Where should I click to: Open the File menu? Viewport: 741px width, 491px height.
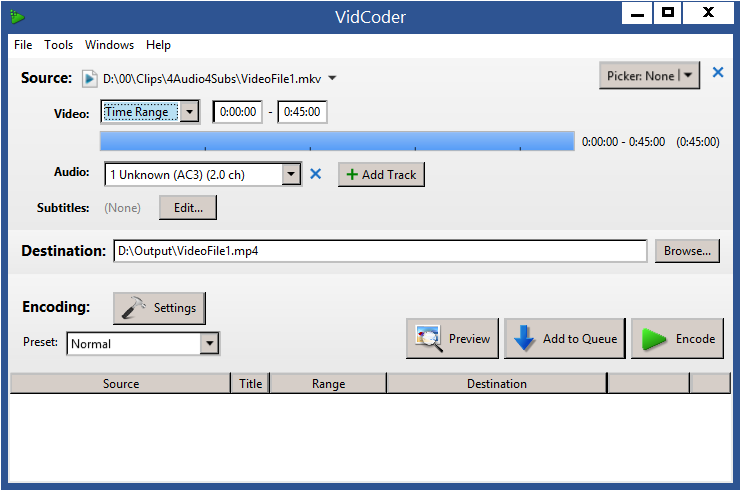(x=23, y=45)
